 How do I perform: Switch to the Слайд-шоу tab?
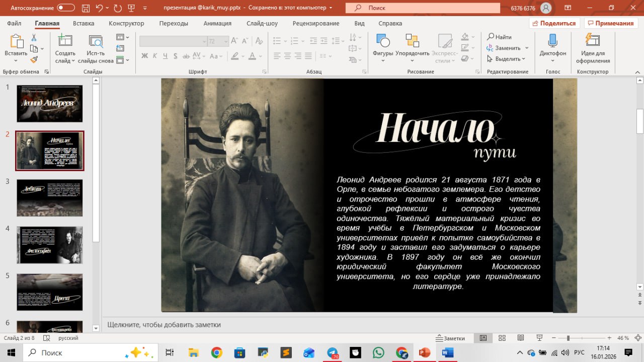262,24
